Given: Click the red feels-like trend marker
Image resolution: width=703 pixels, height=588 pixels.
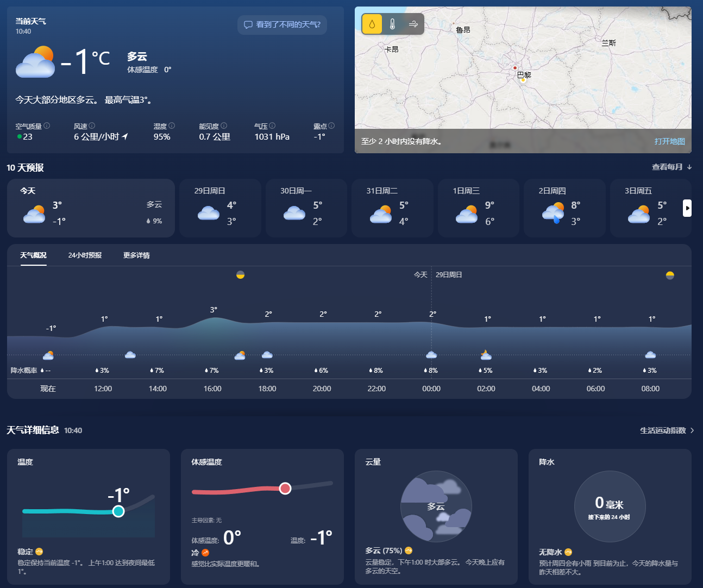Looking at the screenshot, I should coord(285,488).
